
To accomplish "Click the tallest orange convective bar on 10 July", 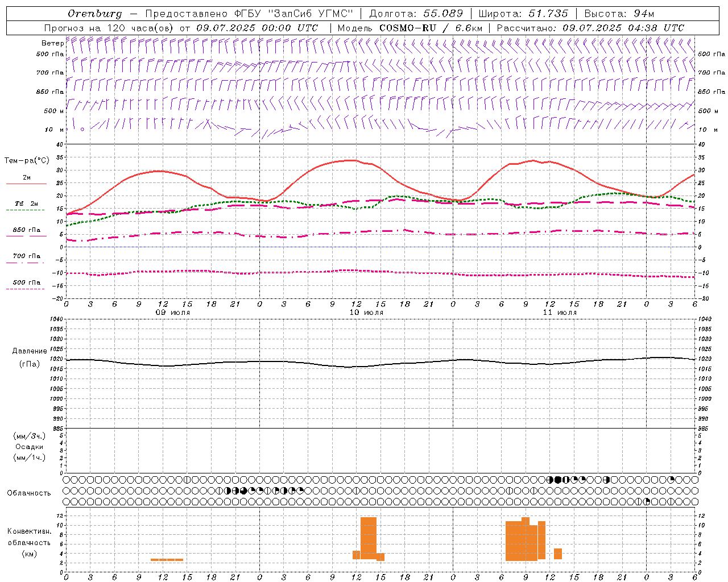I will [x=369, y=538].
